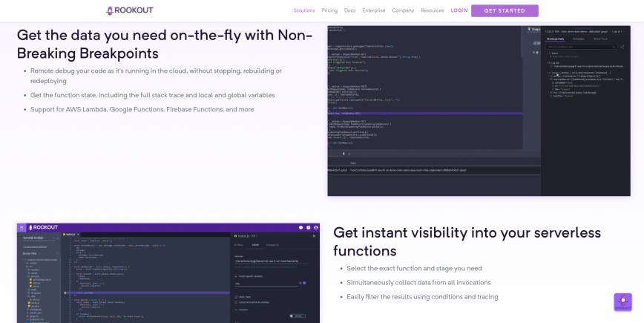Toggle the Stack Trace checkbox
The image size is (644, 323).
tap(236, 297)
